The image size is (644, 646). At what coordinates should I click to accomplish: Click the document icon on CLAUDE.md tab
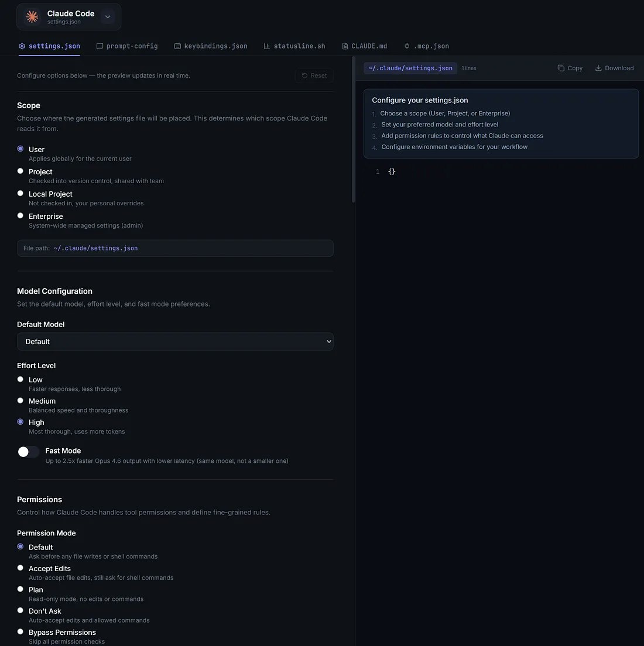pos(344,46)
